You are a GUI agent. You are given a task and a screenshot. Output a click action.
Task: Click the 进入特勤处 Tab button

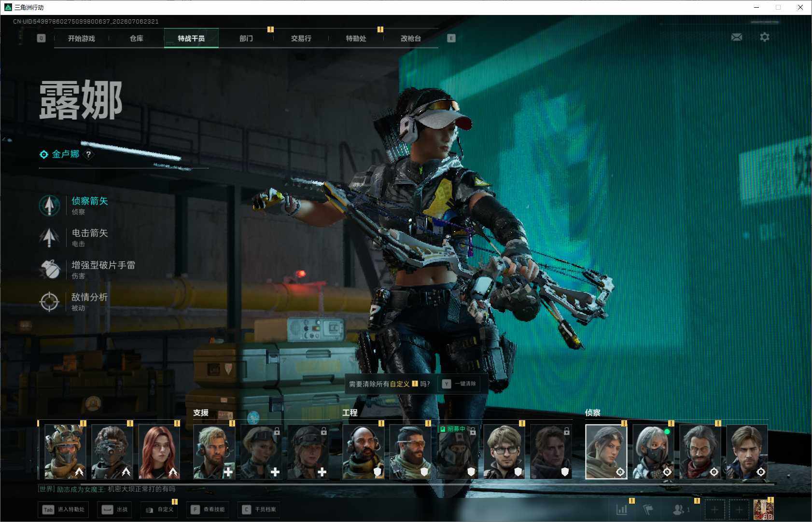coord(64,509)
